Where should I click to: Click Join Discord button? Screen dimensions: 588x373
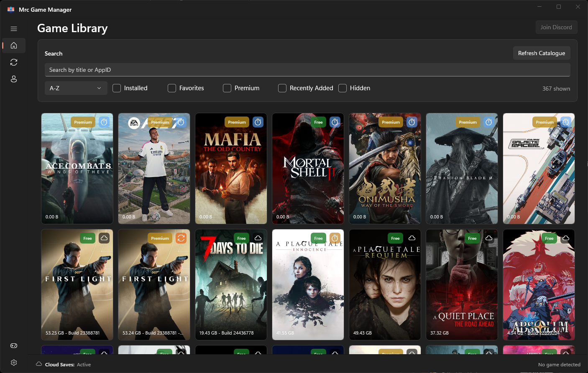click(x=556, y=27)
